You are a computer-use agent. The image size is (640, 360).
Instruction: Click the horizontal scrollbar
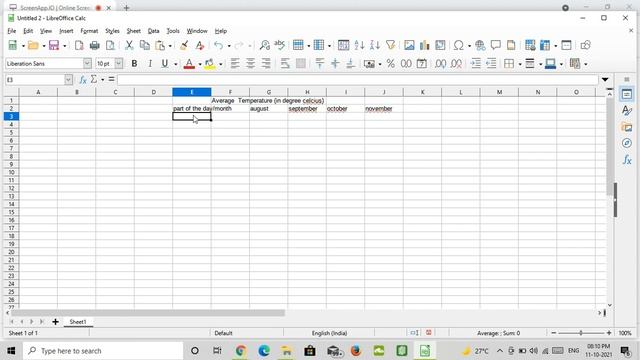[x=148, y=313]
